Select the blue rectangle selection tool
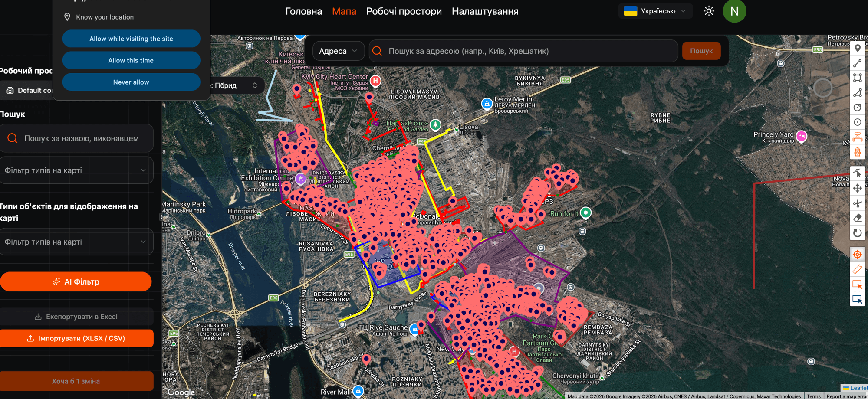The height and width of the screenshot is (399, 868). tap(857, 299)
